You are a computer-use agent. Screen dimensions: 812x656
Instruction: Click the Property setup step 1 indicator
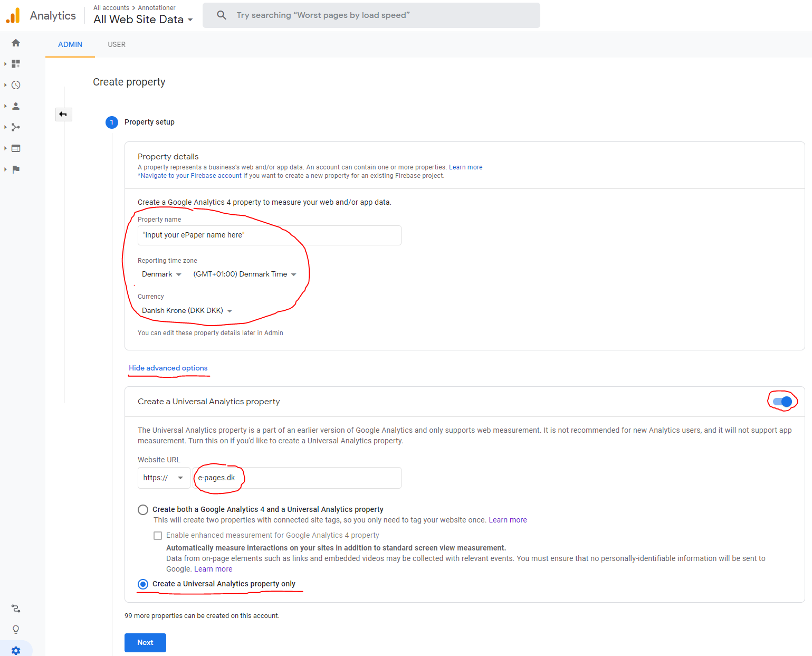tap(112, 122)
